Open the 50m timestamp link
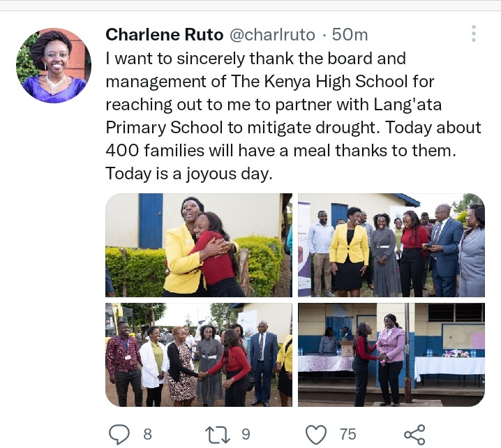This screenshot has width=501, height=448. coord(350,34)
